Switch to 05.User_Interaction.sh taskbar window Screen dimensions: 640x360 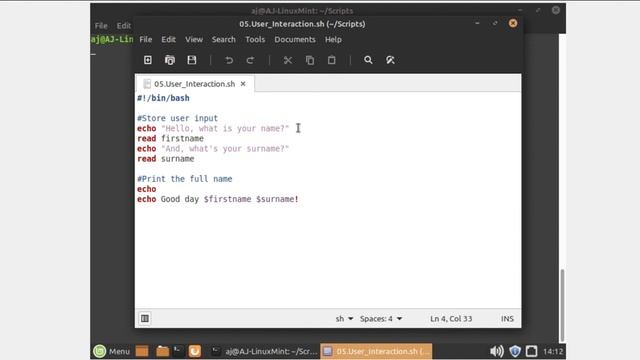point(376,351)
